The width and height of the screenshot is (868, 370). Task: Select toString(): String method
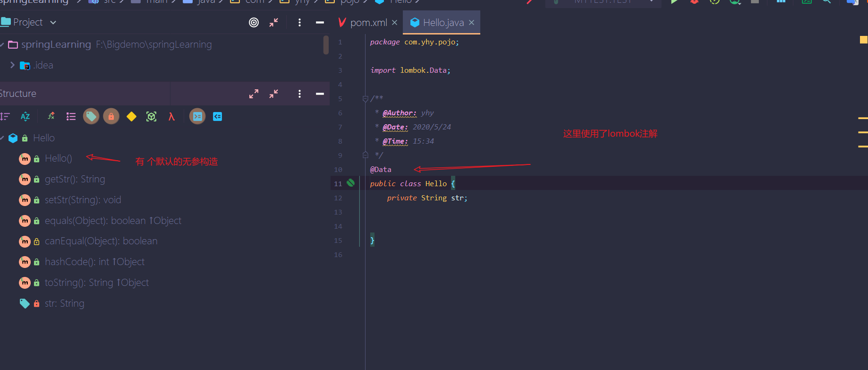[x=97, y=283]
